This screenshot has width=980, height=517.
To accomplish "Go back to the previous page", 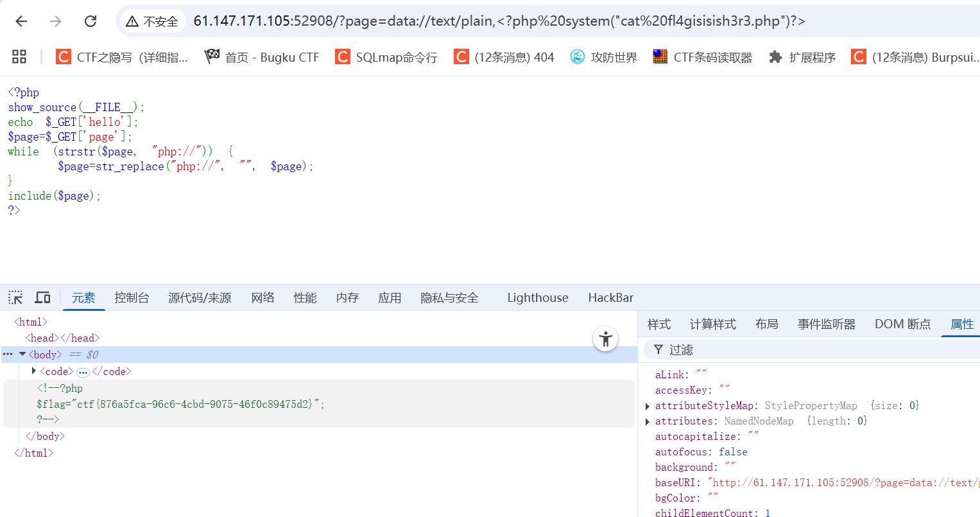I will pos(21,21).
